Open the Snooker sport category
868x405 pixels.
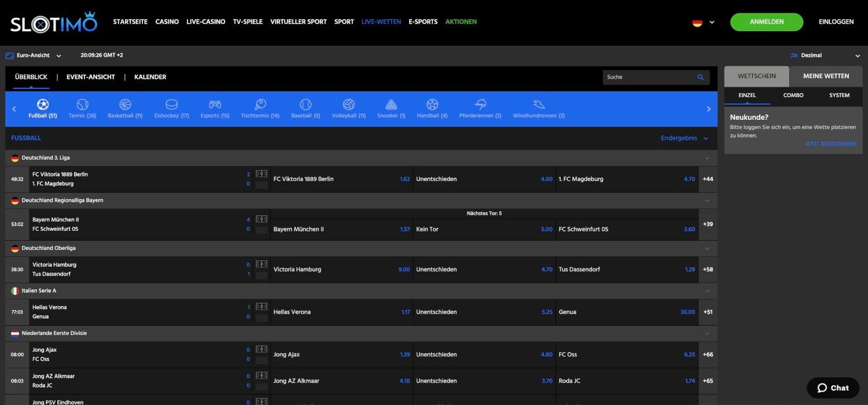(x=391, y=105)
